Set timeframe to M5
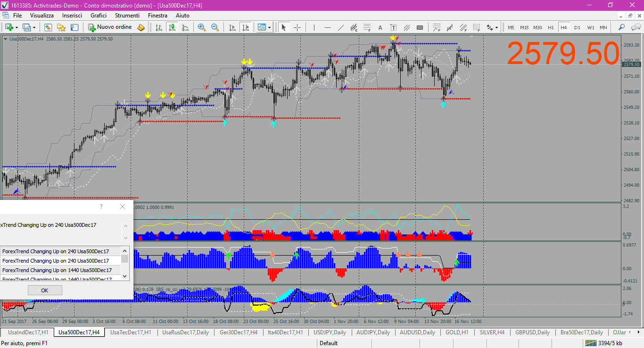This screenshot has width=644, height=348. (x=511, y=27)
